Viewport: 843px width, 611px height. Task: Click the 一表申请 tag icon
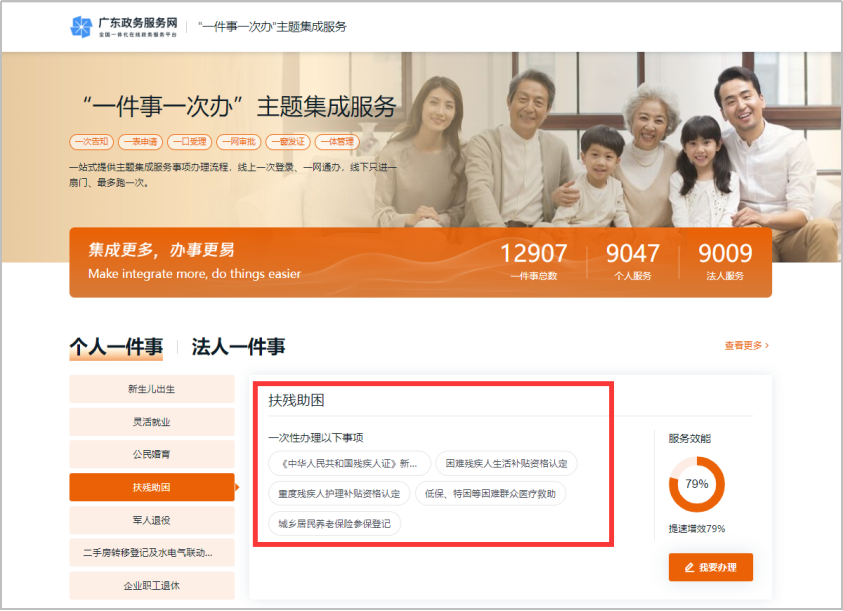140,141
